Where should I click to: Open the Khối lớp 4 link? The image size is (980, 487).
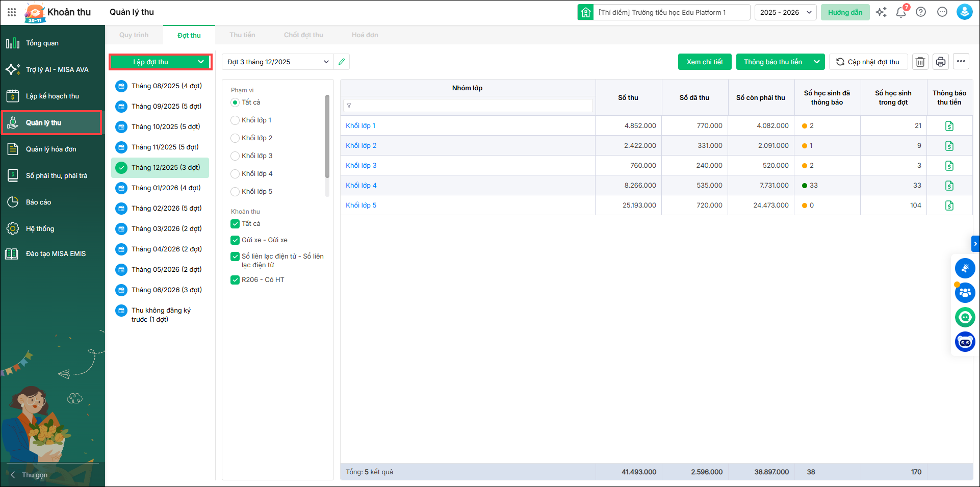[361, 186]
